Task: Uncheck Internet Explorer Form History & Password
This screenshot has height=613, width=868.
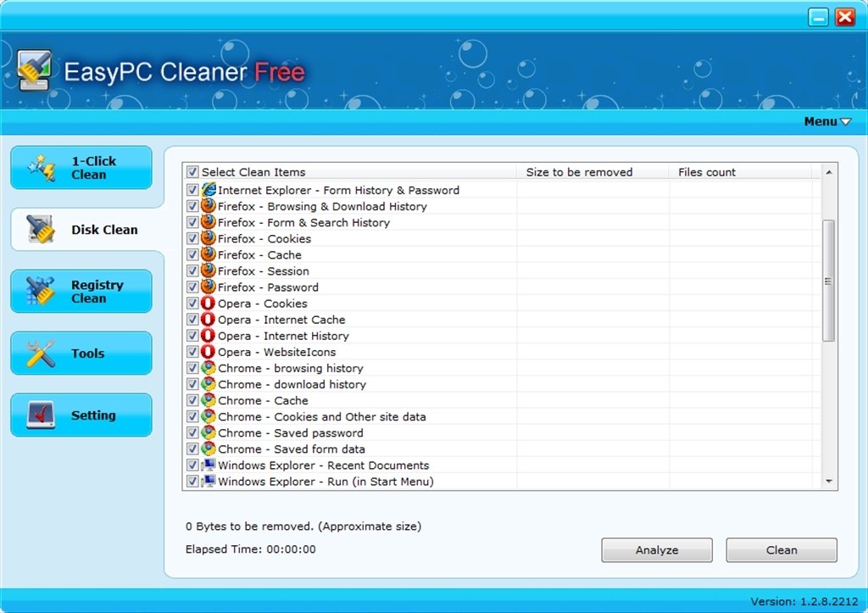Action: 192,190
